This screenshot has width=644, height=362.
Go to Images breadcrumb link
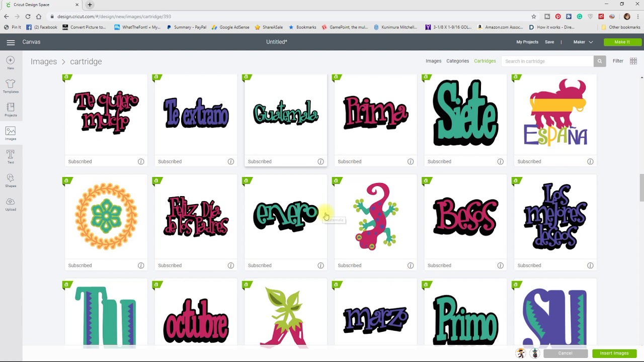pos(44,61)
